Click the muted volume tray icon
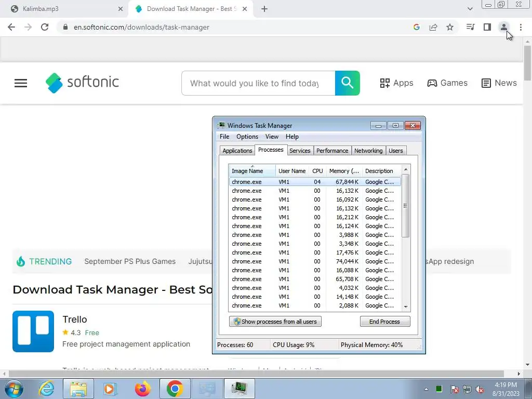 480,390
